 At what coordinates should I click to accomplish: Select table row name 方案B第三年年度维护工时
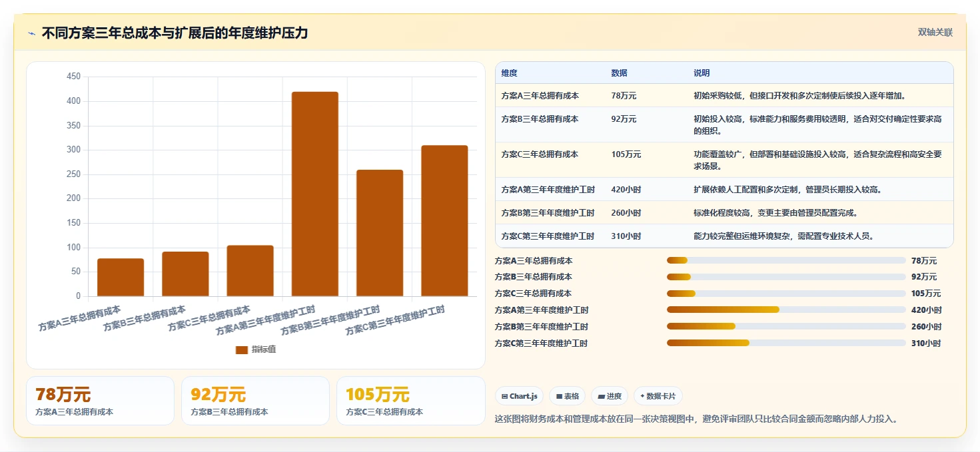pyautogui.click(x=548, y=212)
